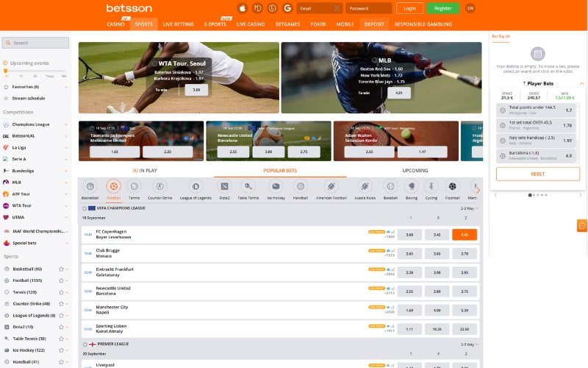Open Stream schedule link
This screenshot has width=588, height=368.
[x=29, y=99]
